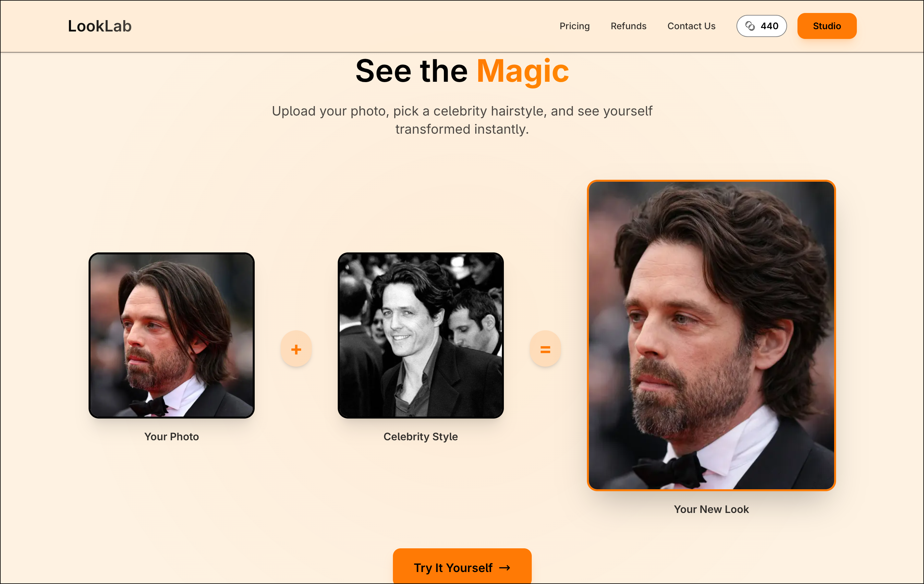Click the upload your photo description text
The height and width of the screenshot is (584, 924).
pos(462,120)
